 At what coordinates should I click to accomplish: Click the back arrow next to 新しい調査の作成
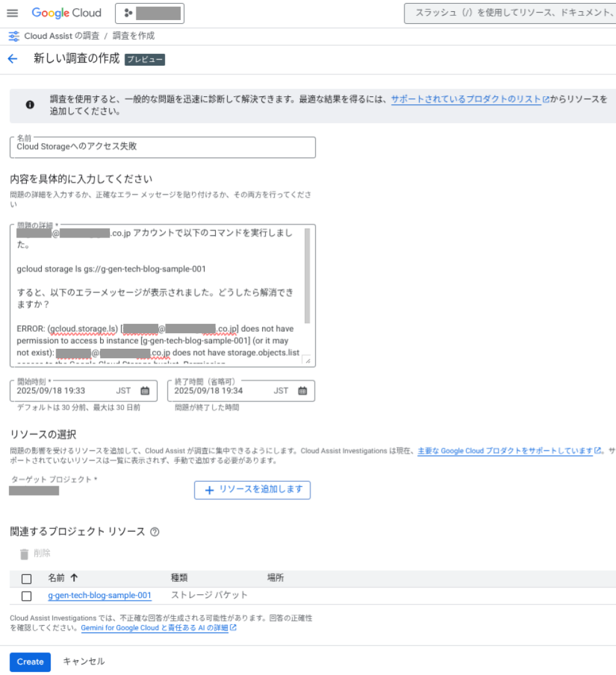coord(13,59)
